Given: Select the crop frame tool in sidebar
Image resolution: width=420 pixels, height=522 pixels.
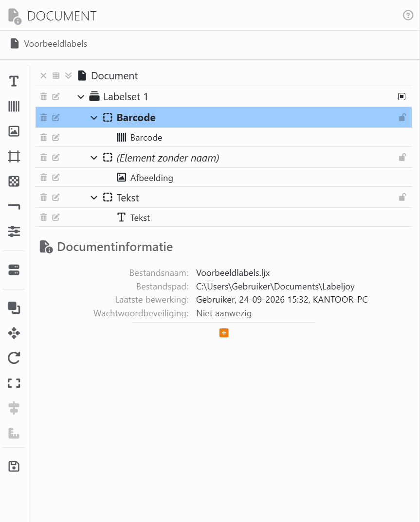Looking at the screenshot, I should (14, 156).
